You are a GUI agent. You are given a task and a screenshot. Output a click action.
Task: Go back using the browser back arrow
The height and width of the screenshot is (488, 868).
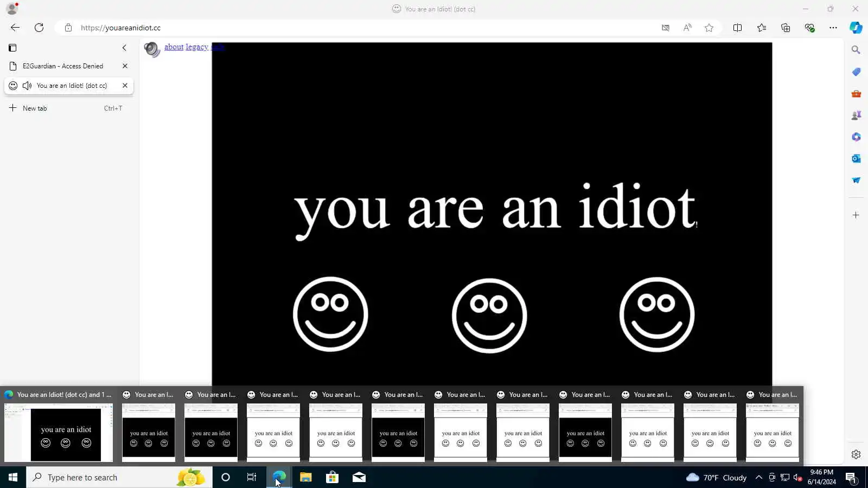(x=15, y=28)
